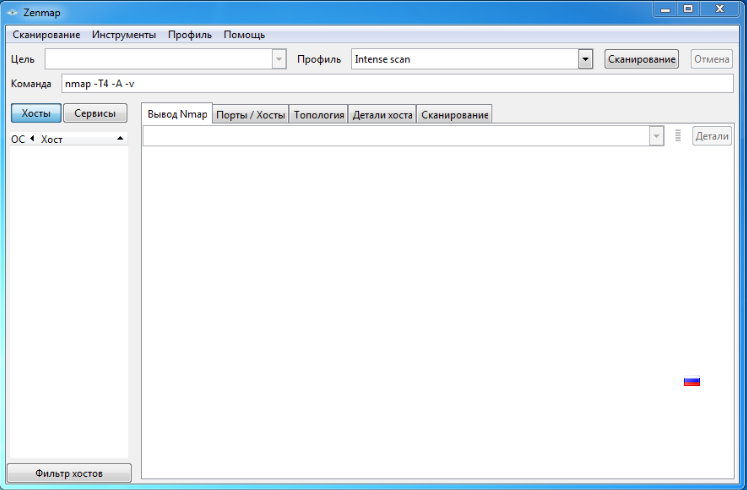The height and width of the screenshot is (490, 747).
Task: Open the Профиль menu
Action: pyautogui.click(x=190, y=35)
